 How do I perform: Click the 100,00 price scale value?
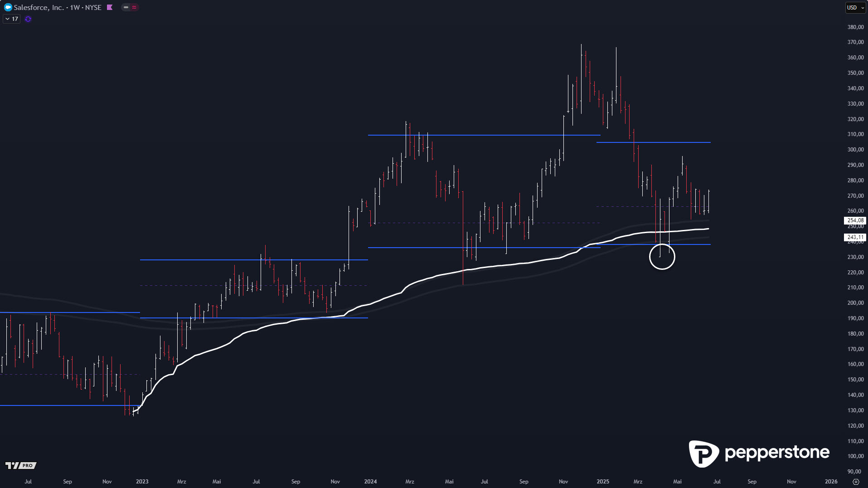point(855,456)
